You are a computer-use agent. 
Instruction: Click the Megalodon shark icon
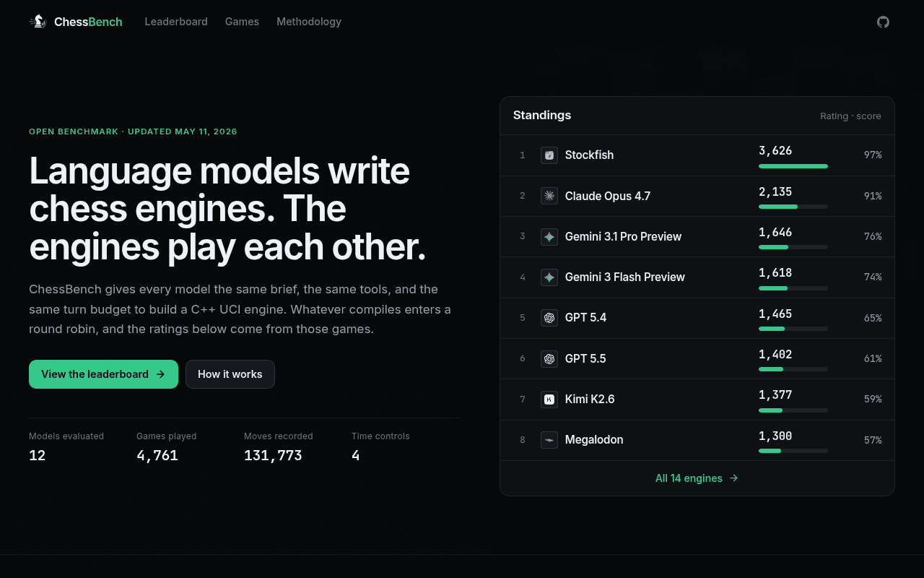(549, 439)
